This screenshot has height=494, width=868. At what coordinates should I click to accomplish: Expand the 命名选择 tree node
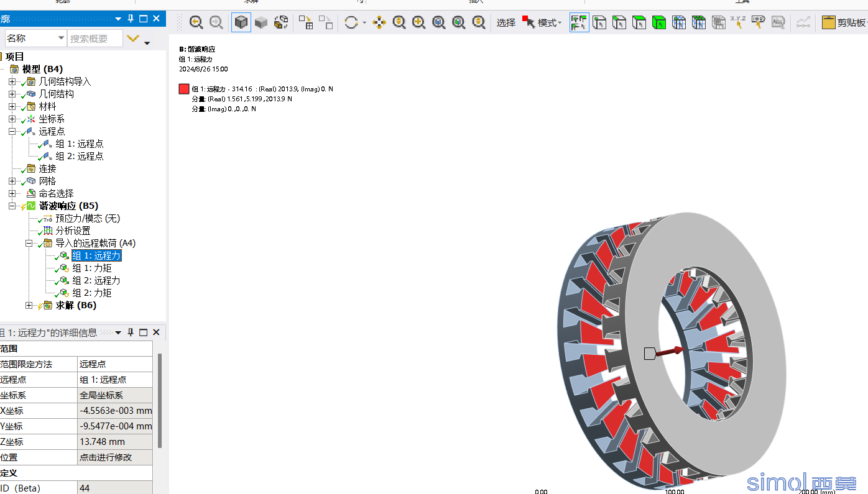[x=12, y=193]
